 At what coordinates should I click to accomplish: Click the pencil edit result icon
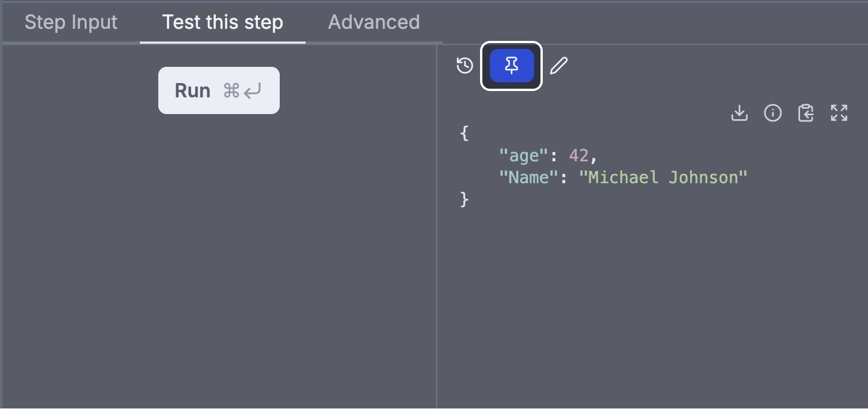(558, 66)
